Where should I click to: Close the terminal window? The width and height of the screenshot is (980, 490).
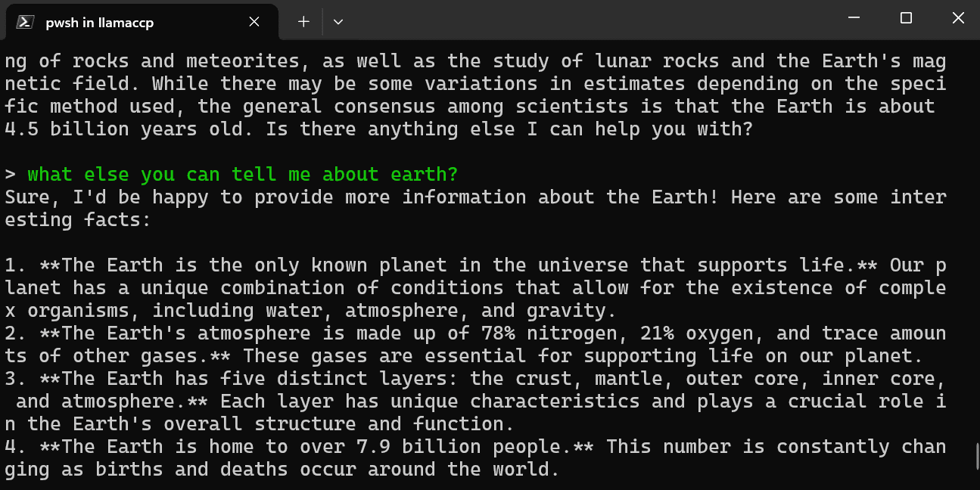957,18
